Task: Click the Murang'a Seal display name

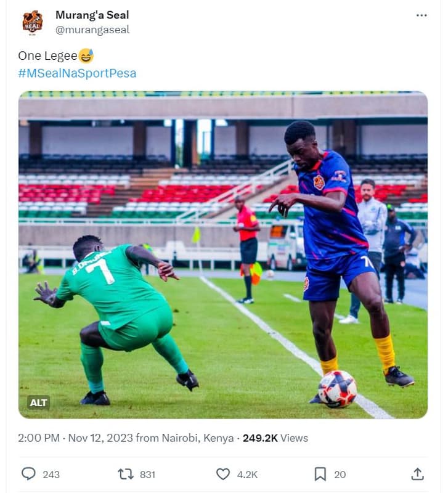Action: point(92,15)
